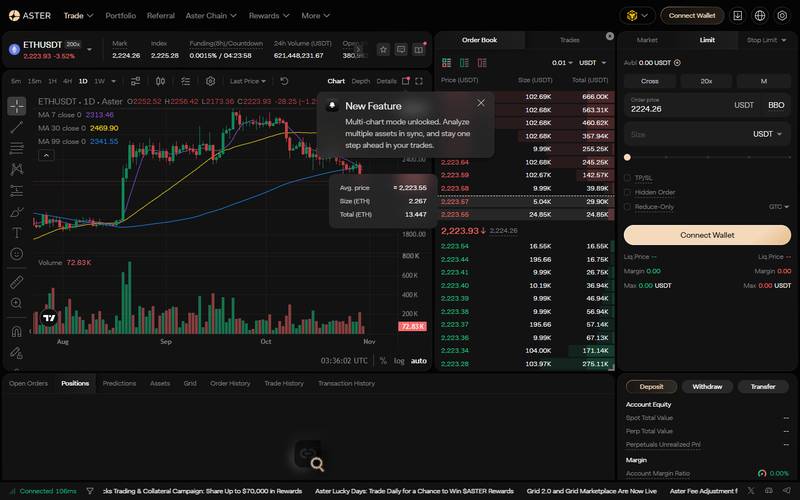The height and width of the screenshot is (500, 800).
Task: Select the text annotation tool
Action: (x=17, y=233)
